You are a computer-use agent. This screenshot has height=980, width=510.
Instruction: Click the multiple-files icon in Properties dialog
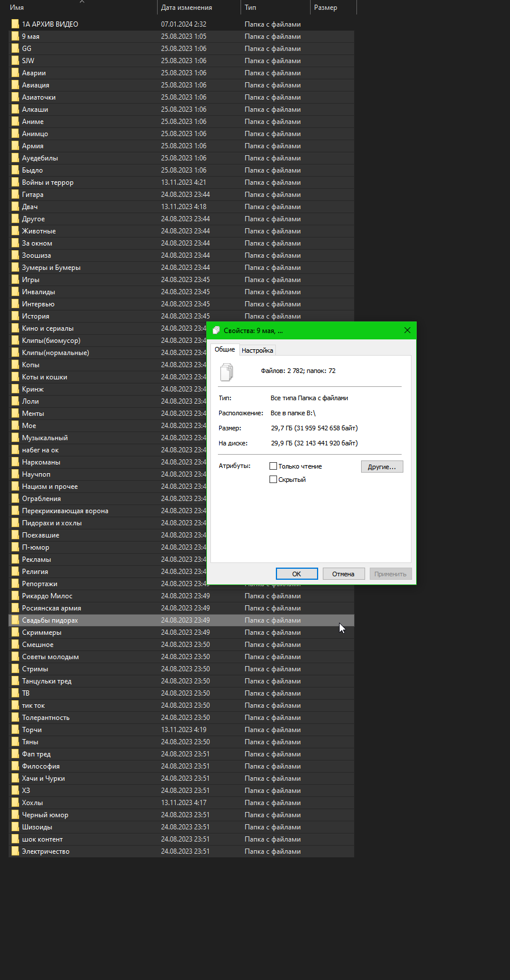[227, 372]
